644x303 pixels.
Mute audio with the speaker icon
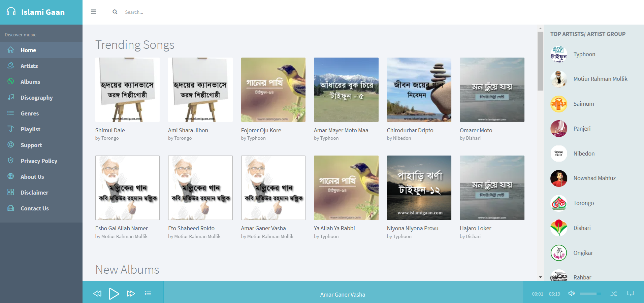coord(571,293)
